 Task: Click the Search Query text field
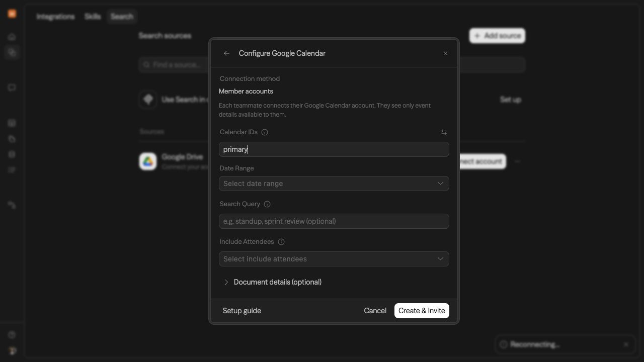coord(334,221)
